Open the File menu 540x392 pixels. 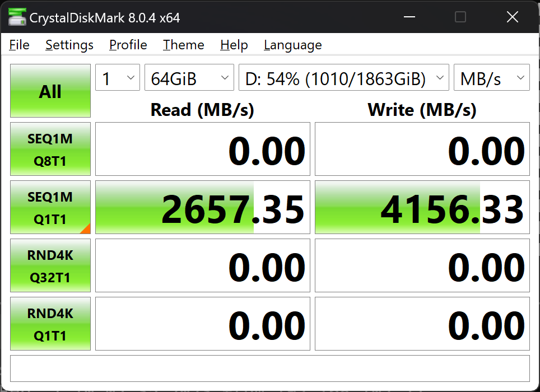pyautogui.click(x=19, y=45)
